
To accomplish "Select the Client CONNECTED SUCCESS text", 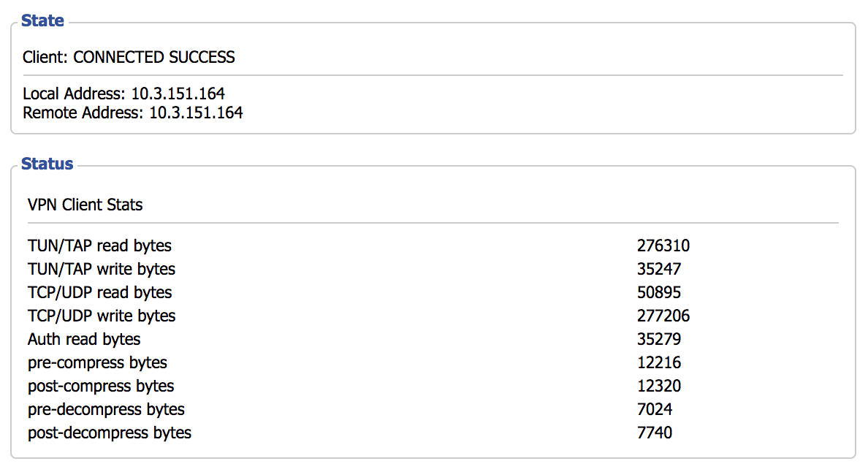I will [129, 57].
